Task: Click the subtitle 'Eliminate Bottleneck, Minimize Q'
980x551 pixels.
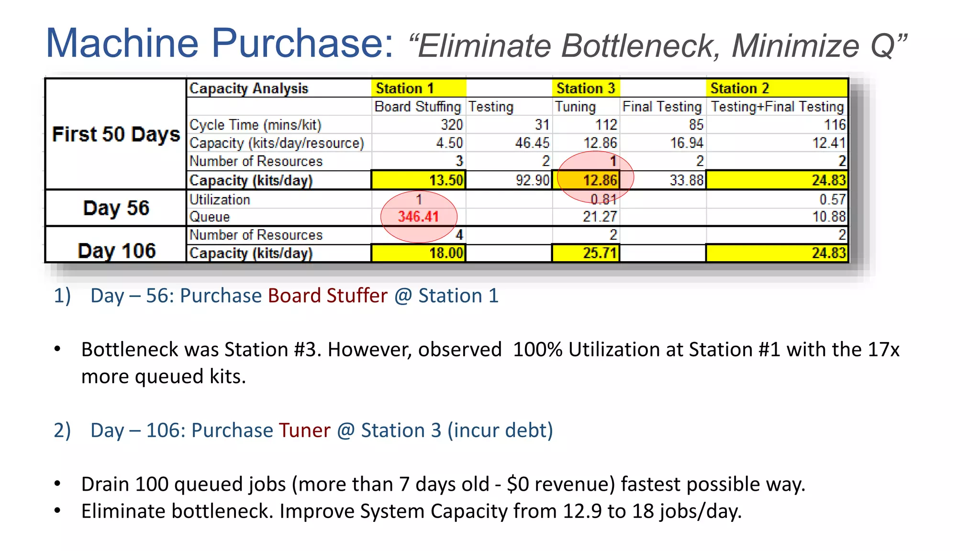Action: tap(657, 46)
